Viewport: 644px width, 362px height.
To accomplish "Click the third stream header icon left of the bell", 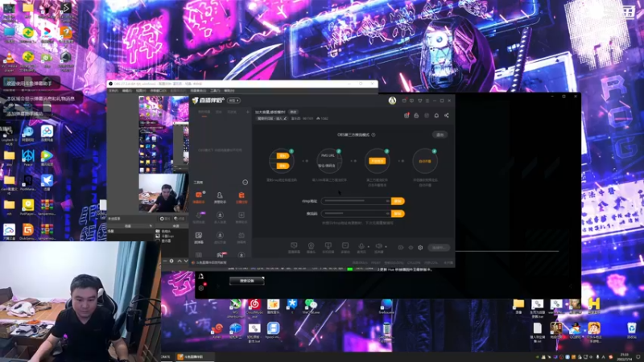I will (x=427, y=116).
